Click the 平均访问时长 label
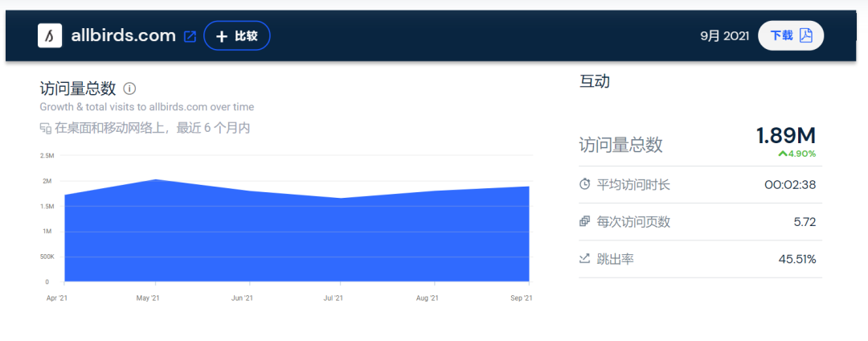This screenshot has width=868, height=341. pos(633,185)
